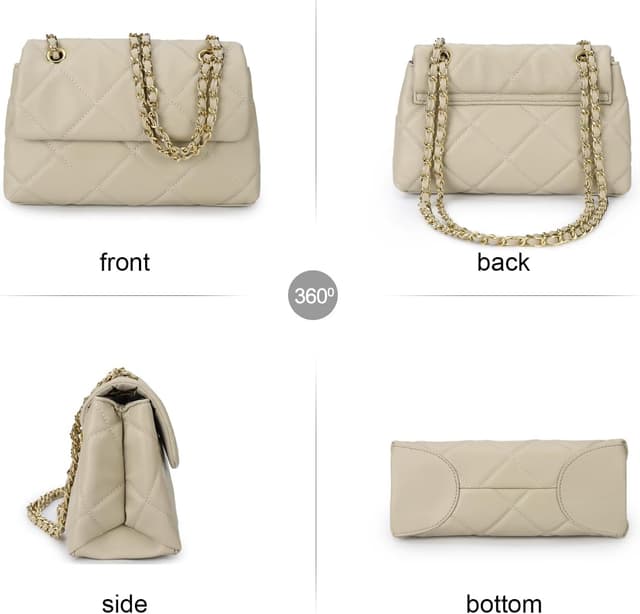The image size is (640, 614).
Task: Click the gold eyelet on front bag's left corner
Action: point(53,55)
